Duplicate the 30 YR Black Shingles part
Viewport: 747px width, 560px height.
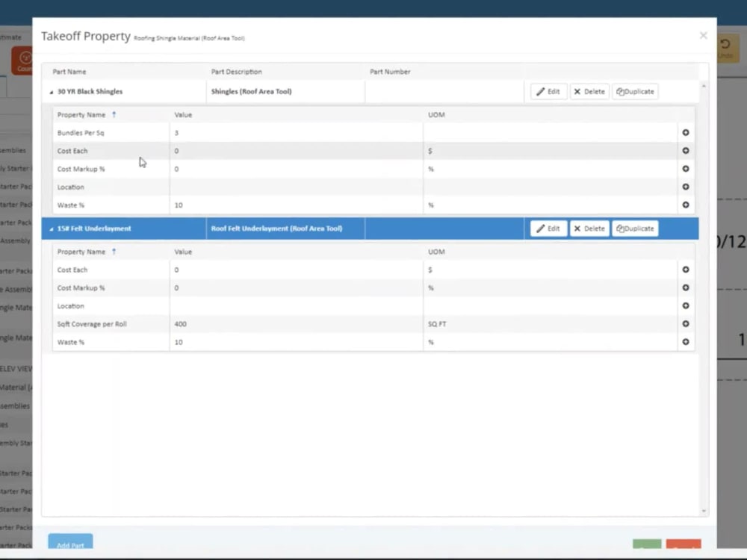coord(635,91)
